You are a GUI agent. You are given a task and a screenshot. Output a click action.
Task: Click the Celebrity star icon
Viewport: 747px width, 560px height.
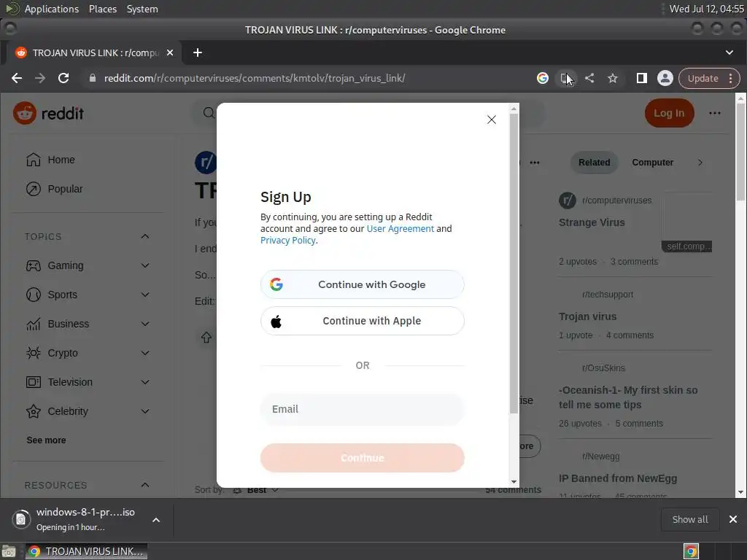pos(34,411)
